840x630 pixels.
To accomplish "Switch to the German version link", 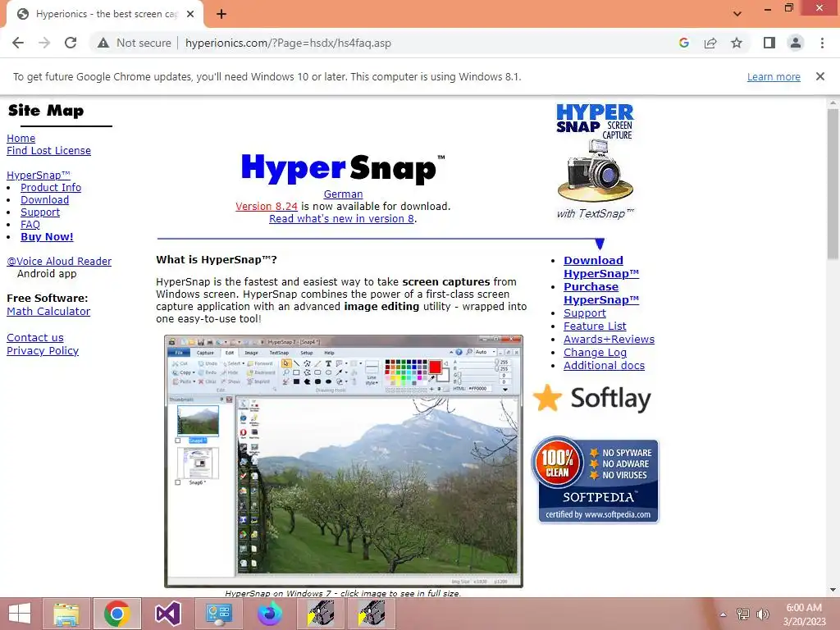I will point(343,194).
